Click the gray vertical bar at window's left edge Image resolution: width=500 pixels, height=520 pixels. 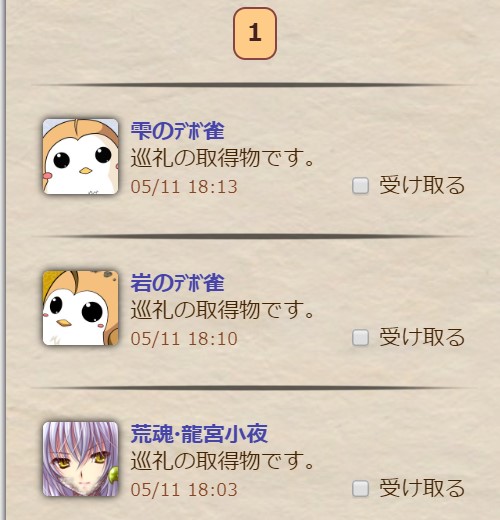3,260
